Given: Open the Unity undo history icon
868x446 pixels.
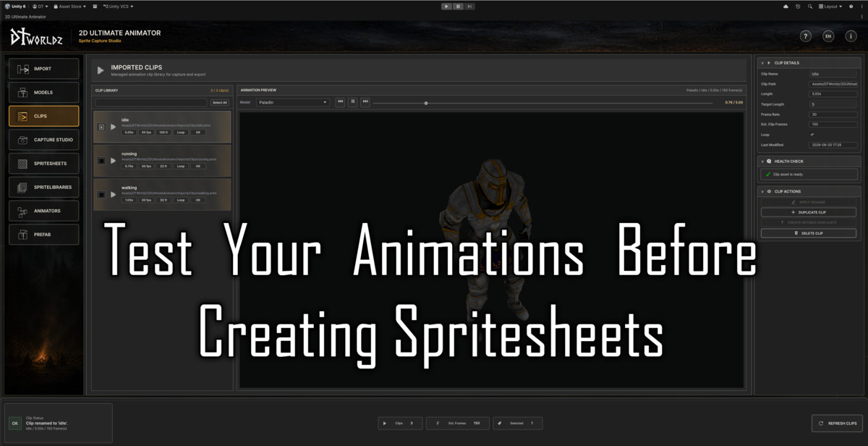Looking at the screenshot, I should click(x=798, y=7).
